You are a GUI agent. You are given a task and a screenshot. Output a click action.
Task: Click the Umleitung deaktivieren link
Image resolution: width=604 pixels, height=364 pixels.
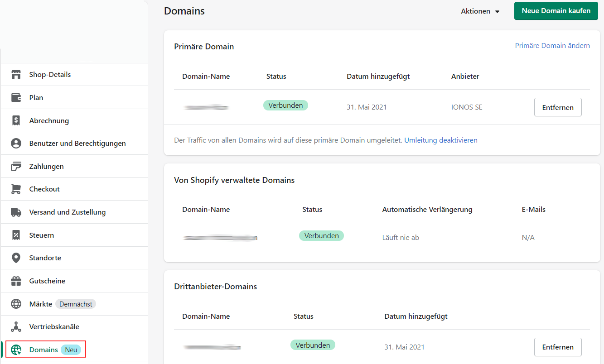[x=440, y=140]
